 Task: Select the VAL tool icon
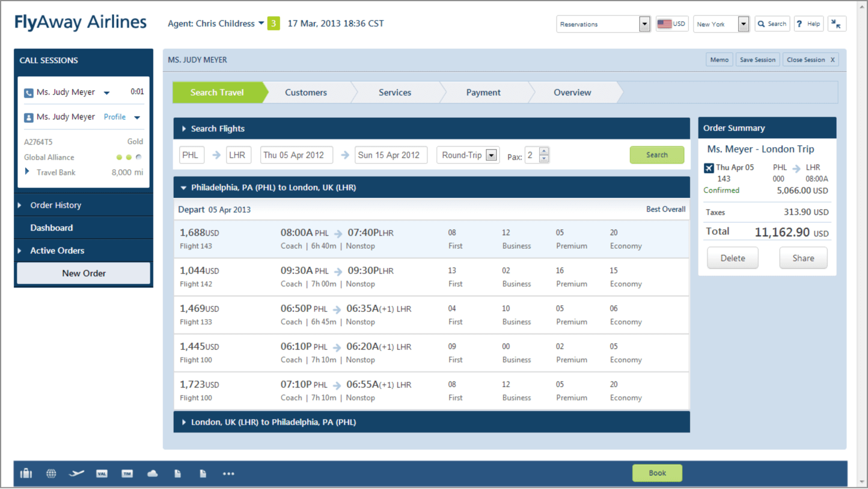coord(102,473)
